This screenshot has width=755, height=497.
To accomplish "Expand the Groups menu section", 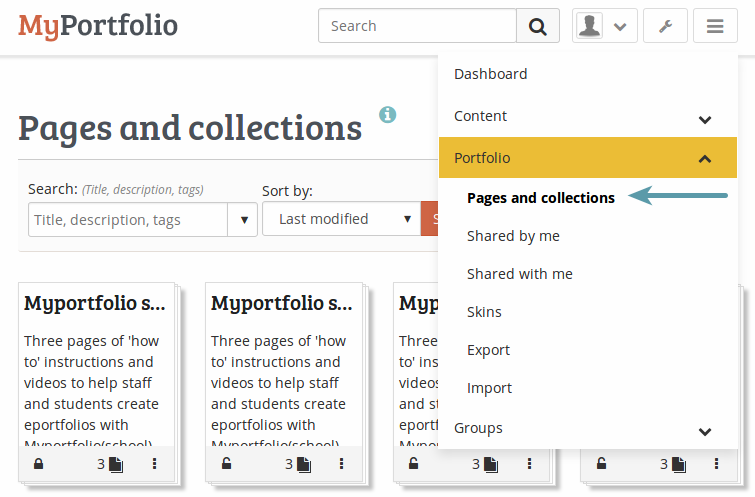I will (x=588, y=428).
